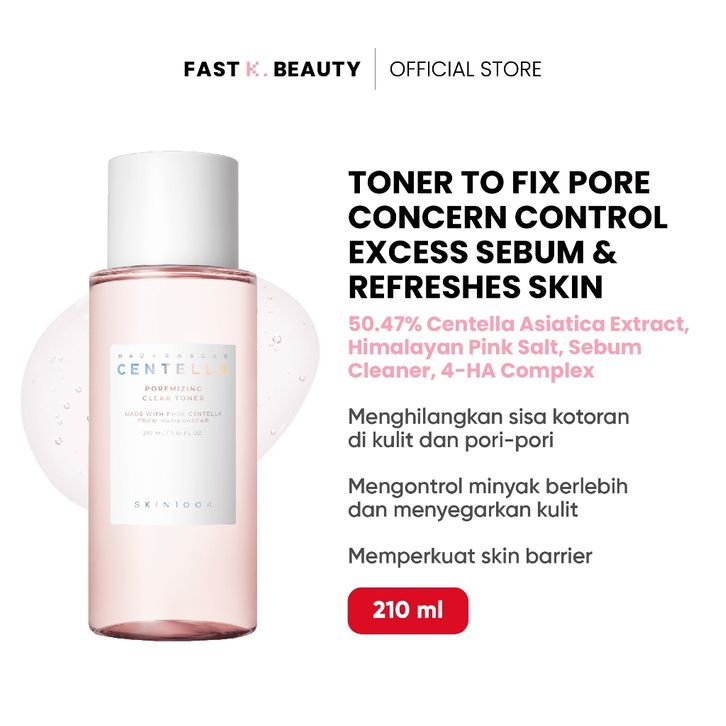This screenshot has height=726, width=726.
Task: Click the EXCESS SEBUM & headline line
Action: (482, 252)
